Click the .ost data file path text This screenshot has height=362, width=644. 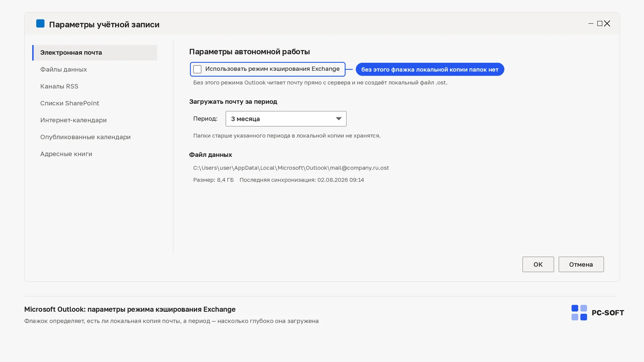tap(291, 168)
